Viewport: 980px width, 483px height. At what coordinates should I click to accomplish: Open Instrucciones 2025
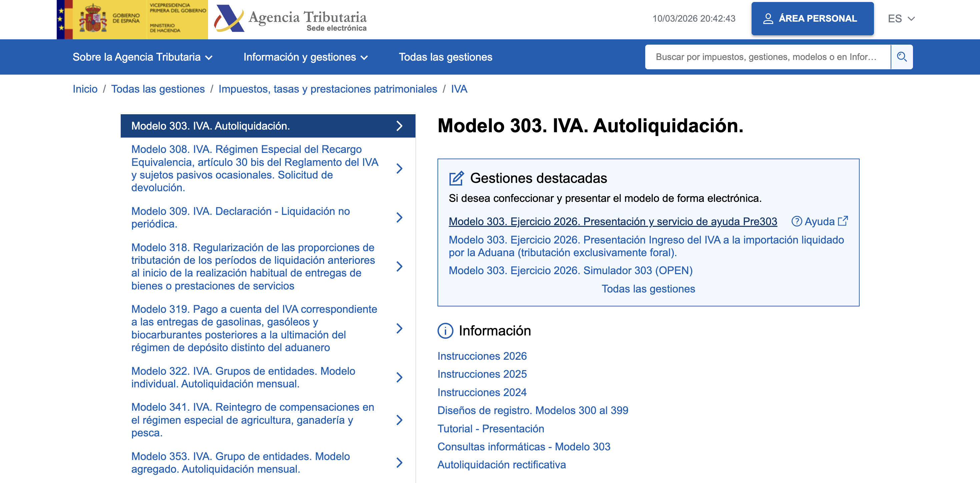[481, 374]
